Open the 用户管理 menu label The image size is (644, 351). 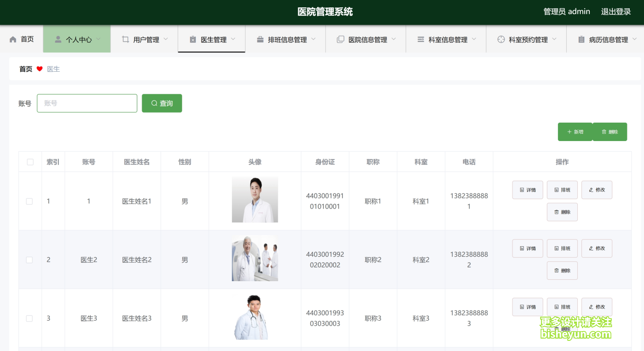146,40
